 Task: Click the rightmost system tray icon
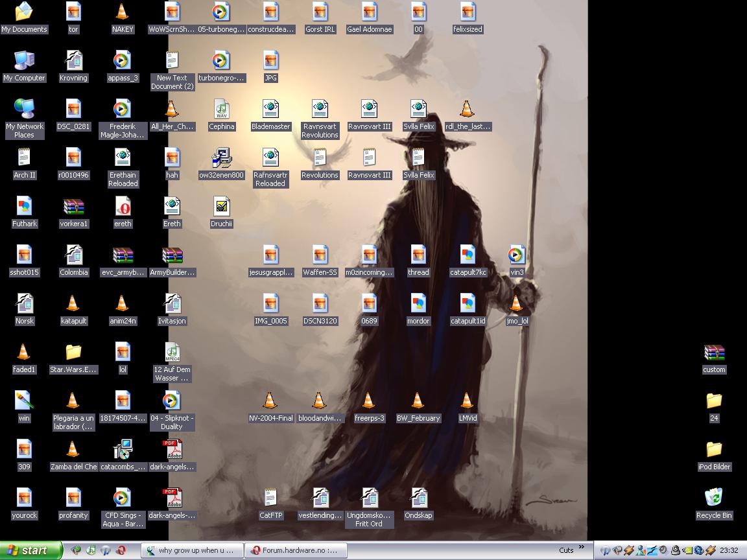pyautogui.click(x=711, y=550)
